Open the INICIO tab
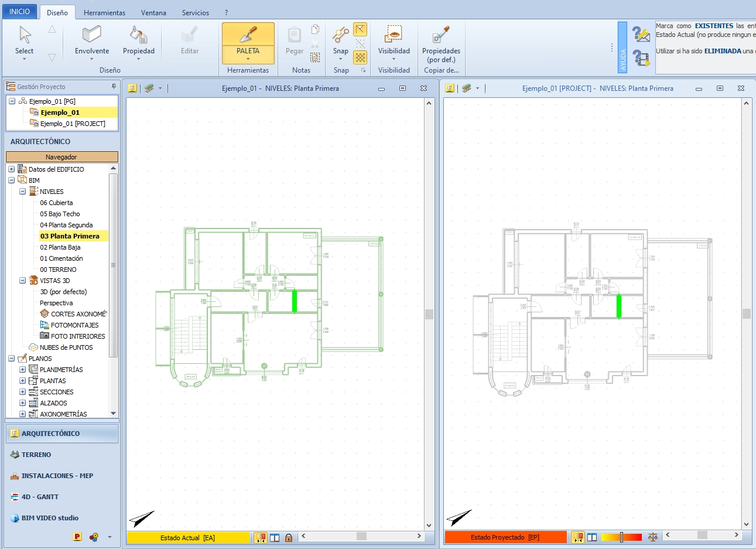Image resolution: width=756 pixels, height=549 pixels. tap(20, 12)
